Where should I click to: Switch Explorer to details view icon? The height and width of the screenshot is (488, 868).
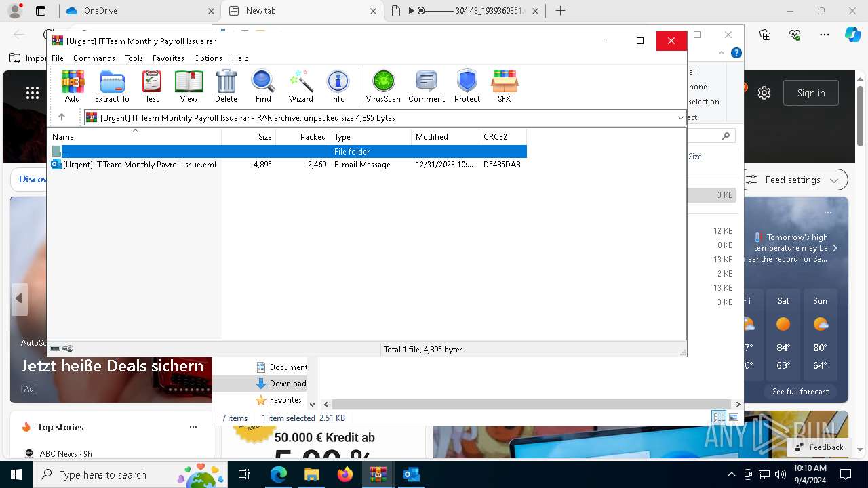tap(718, 418)
